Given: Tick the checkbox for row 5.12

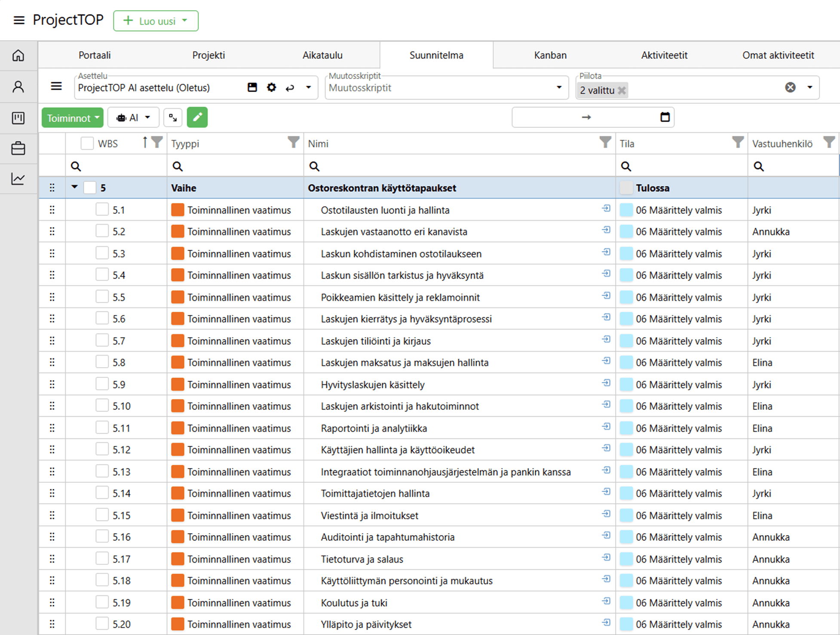Looking at the screenshot, I should click(102, 449).
